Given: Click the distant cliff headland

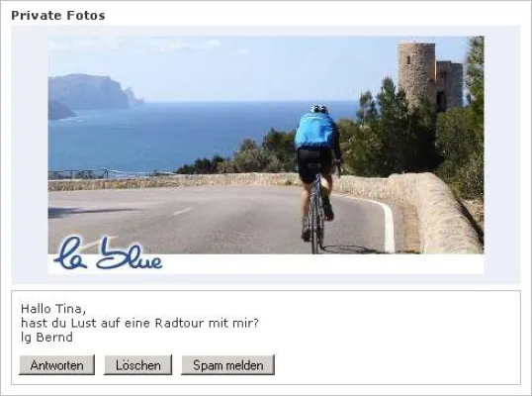Looking at the screenshot, I should point(90,92).
